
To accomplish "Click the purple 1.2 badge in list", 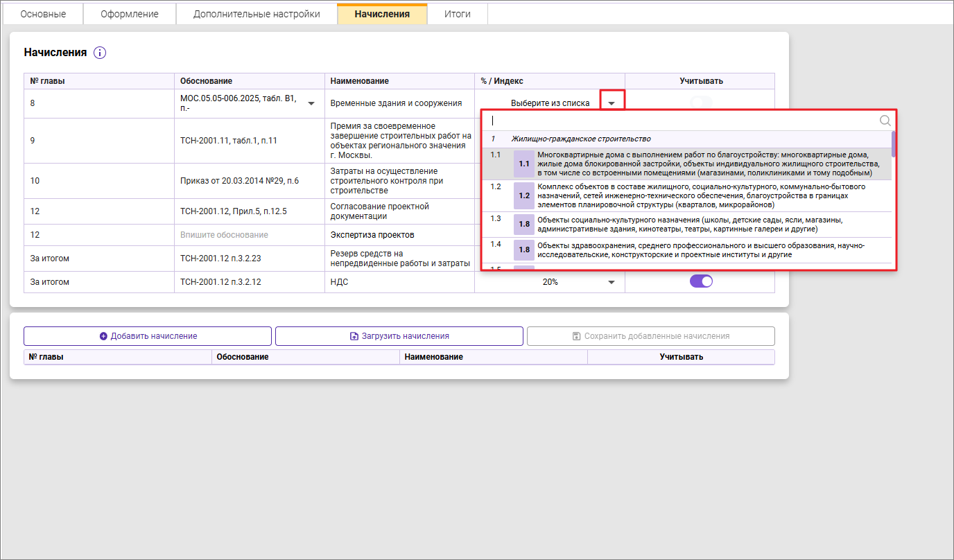I will pyautogui.click(x=524, y=196).
